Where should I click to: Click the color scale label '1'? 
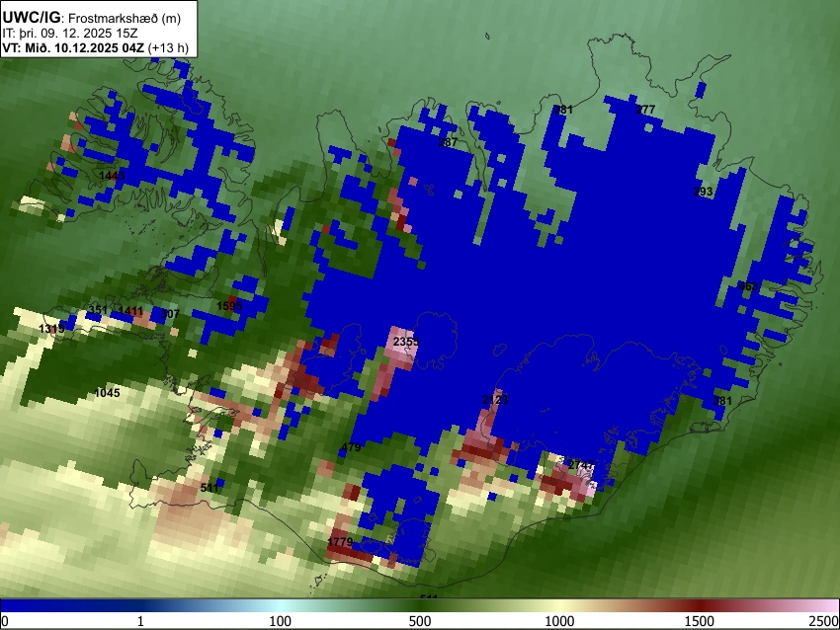pos(140,621)
